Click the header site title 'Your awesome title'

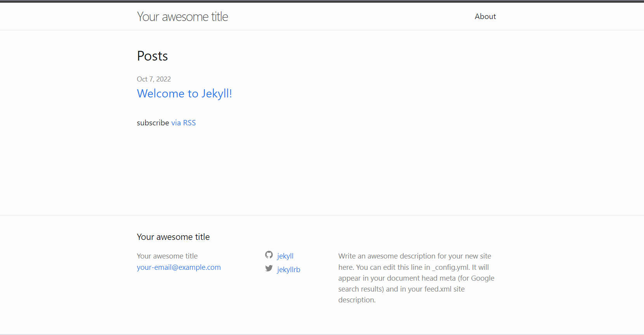point(182,17)
